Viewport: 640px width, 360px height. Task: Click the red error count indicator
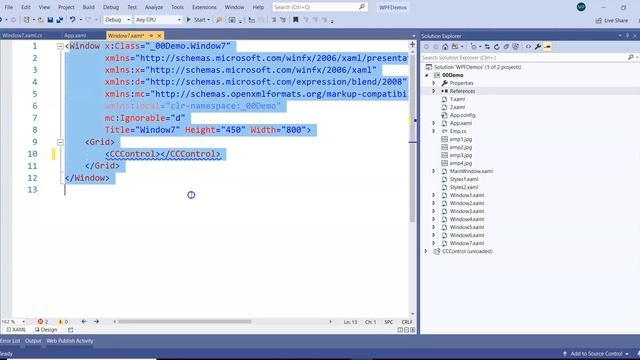[x=43, y=322]
